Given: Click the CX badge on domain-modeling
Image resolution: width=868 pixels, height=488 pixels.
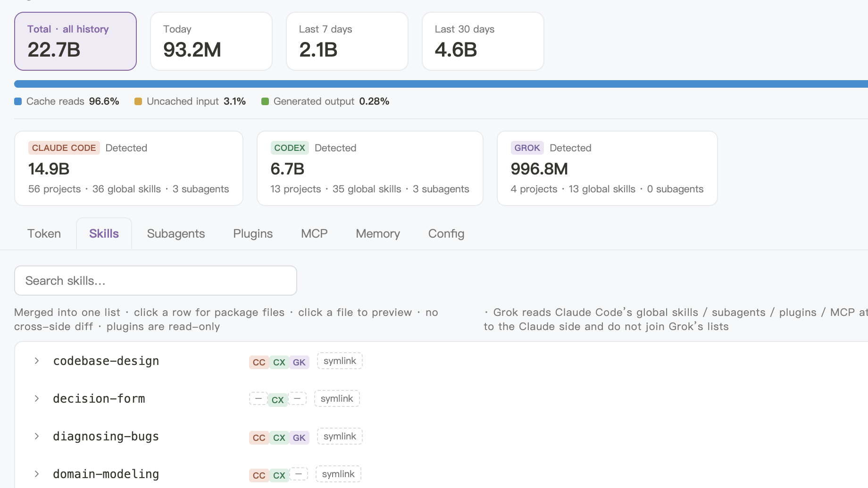Looking at the screenshot, I should (279, 475).
